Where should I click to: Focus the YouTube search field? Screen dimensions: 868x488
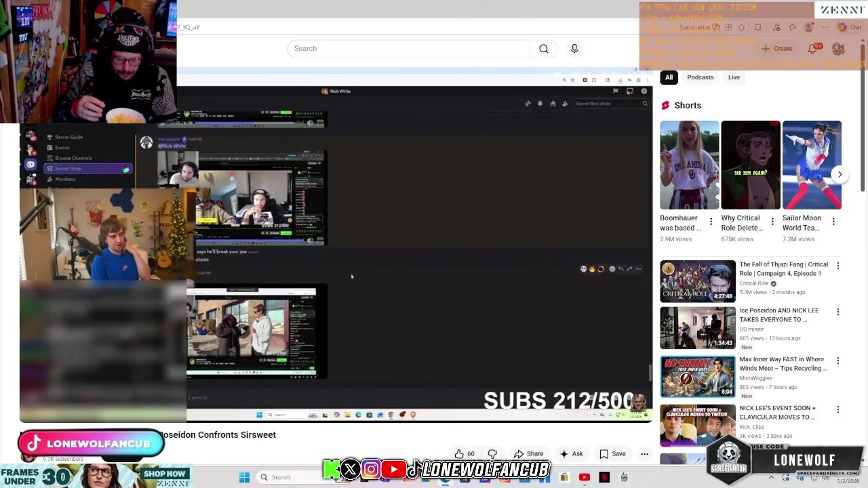(408, 49)
